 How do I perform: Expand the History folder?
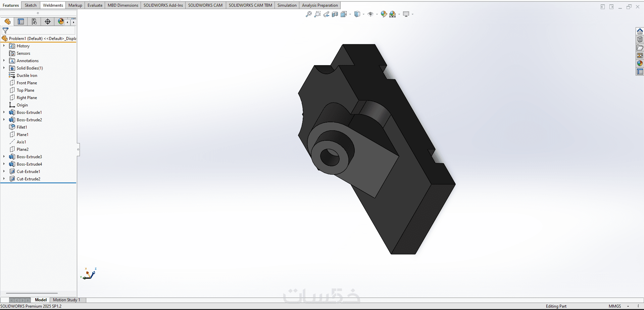[x=4, y=46]
